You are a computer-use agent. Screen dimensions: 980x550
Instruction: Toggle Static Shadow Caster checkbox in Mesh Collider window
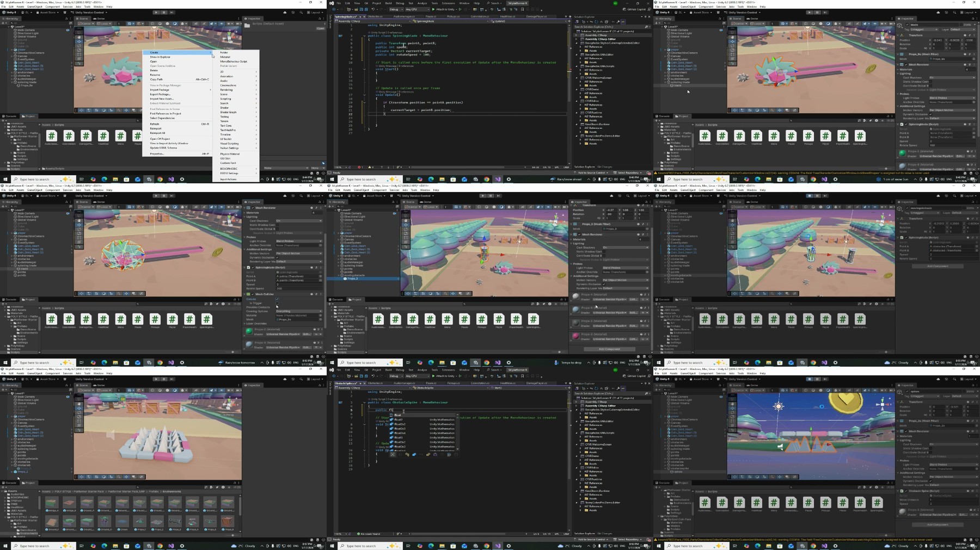tap(277, 225)
